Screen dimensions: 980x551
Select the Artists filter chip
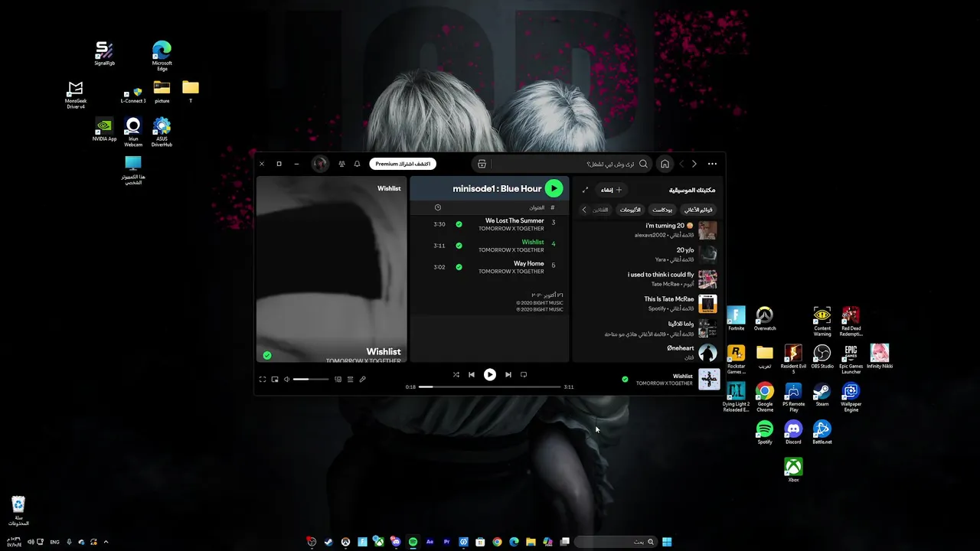[x=601, y=210]
